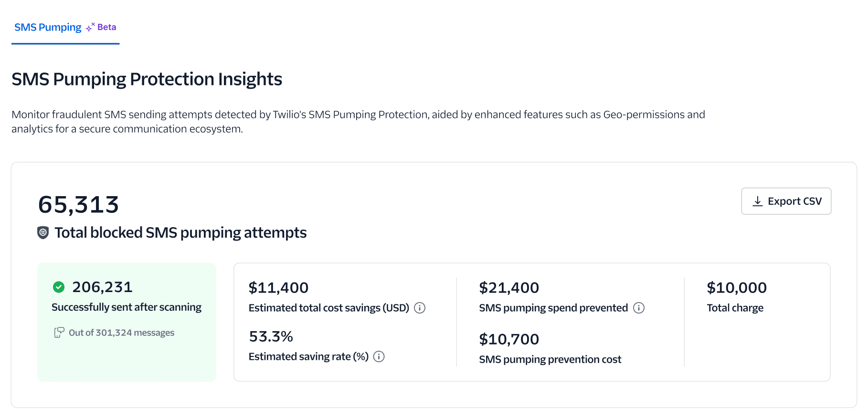Click Total blocked SMS pumping attempts label
This screenshot has height=419, width=868.
pos(180,233)
